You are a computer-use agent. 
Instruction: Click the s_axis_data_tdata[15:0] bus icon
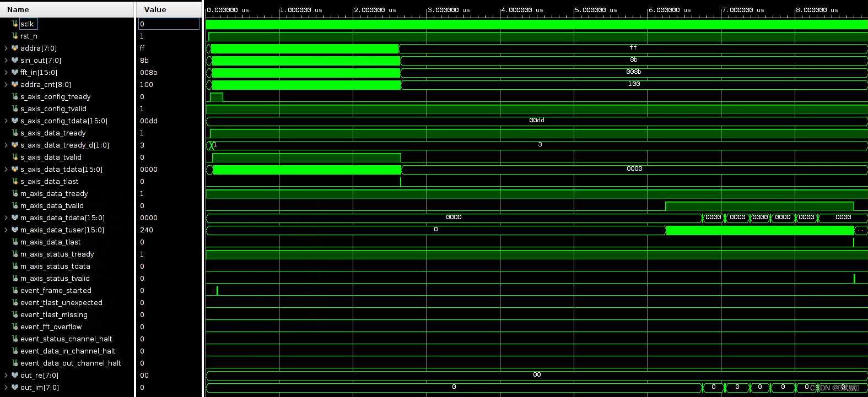click(15, 169)
